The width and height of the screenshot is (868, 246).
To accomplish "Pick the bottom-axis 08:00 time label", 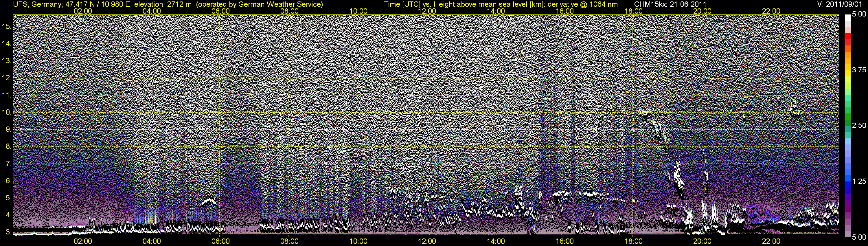I will (289, 241).
